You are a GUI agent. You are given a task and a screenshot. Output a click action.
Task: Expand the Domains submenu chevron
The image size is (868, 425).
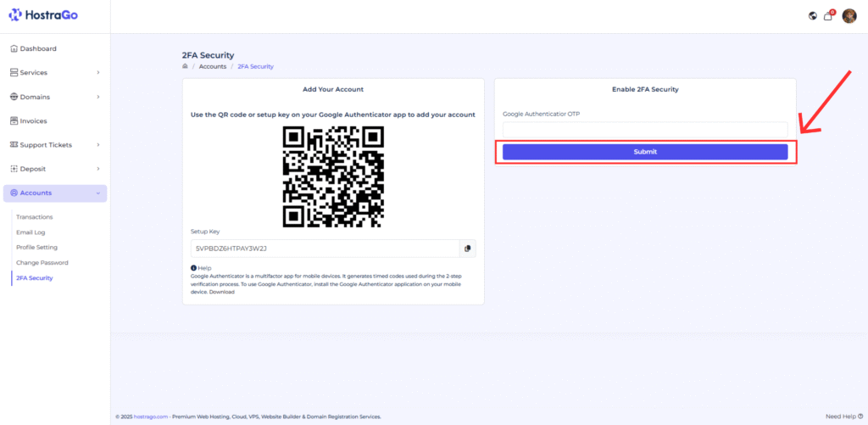tap(98, 97)
